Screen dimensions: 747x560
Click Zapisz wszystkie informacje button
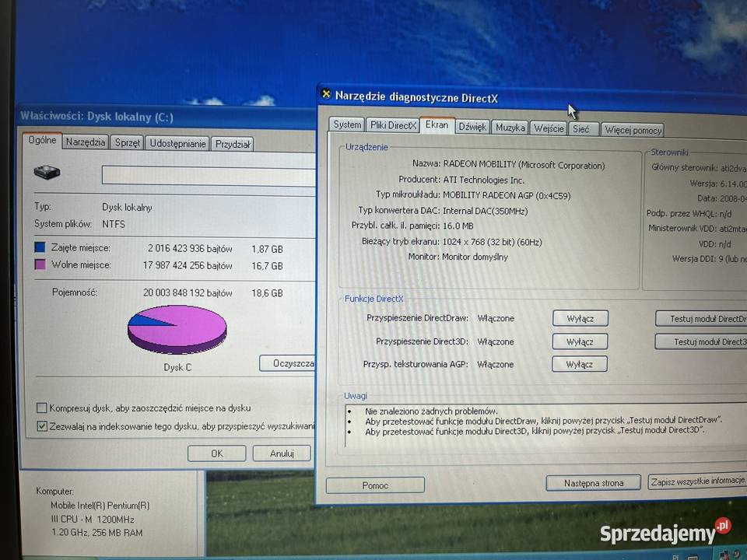(x=697, y=481)
